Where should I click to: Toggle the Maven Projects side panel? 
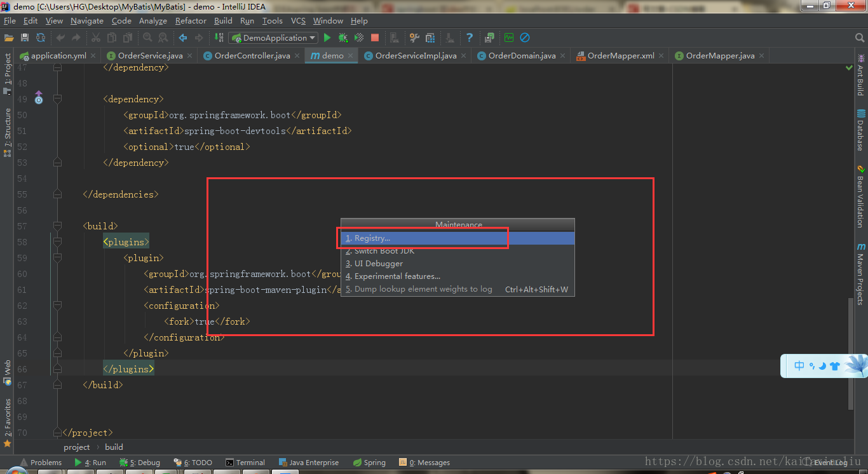point(861,273)
